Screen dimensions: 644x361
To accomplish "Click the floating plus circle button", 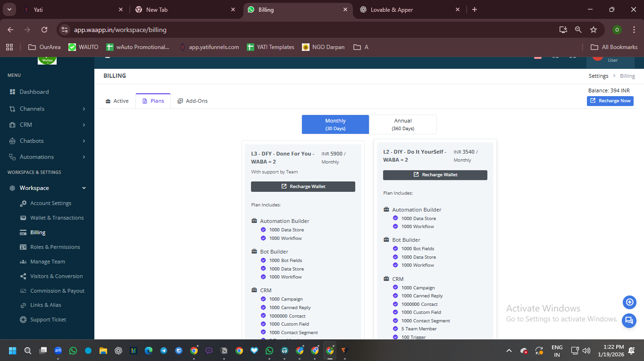I will (629, 302).
